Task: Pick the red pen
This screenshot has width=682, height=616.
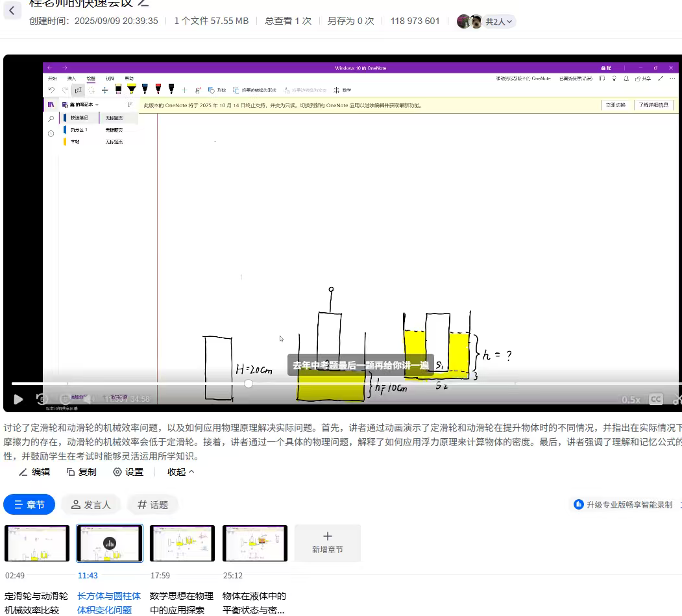Action: click(158, 89)
